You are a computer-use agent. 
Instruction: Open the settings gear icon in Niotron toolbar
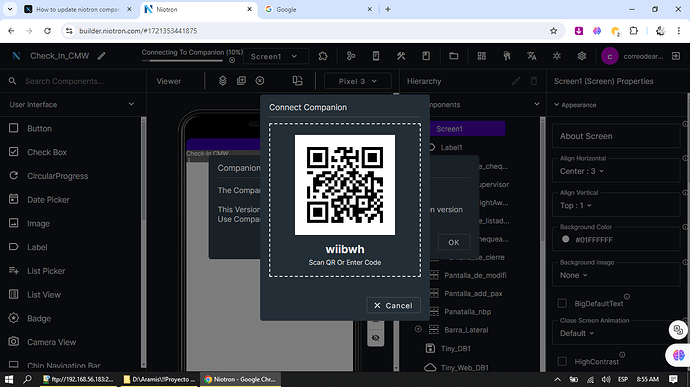tap(582, 56)
